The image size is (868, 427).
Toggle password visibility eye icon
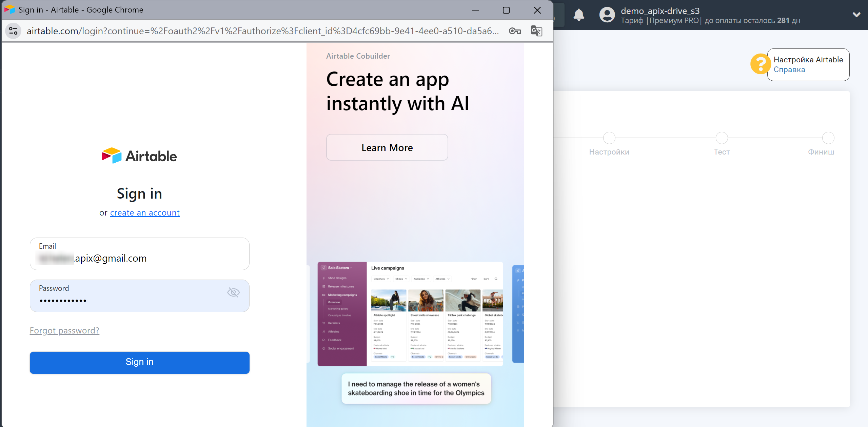233,292
